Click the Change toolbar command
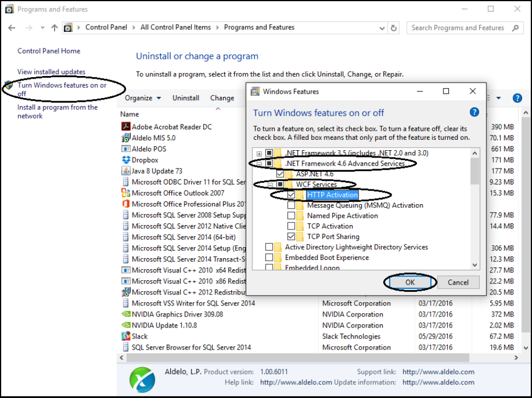 222,98
